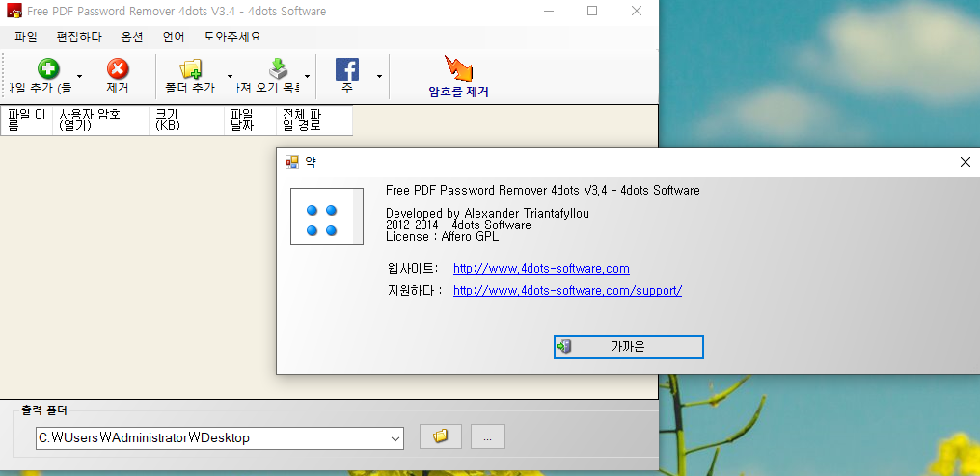Click the 크기 (KB) column header
Screen dimensions: 980x476
coord(187,119)
